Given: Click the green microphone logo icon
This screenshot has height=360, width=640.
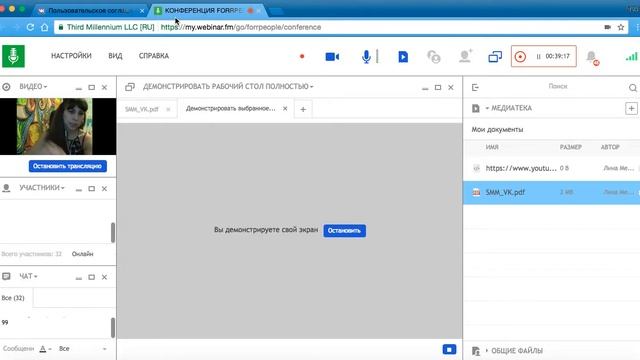Looking at the screenshot, I should point(13,56).
